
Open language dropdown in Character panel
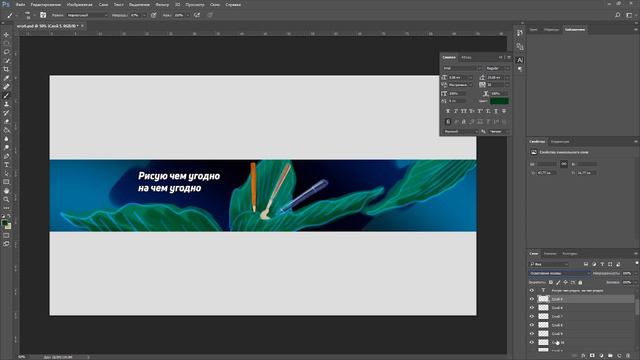click(x=460, y=131)
